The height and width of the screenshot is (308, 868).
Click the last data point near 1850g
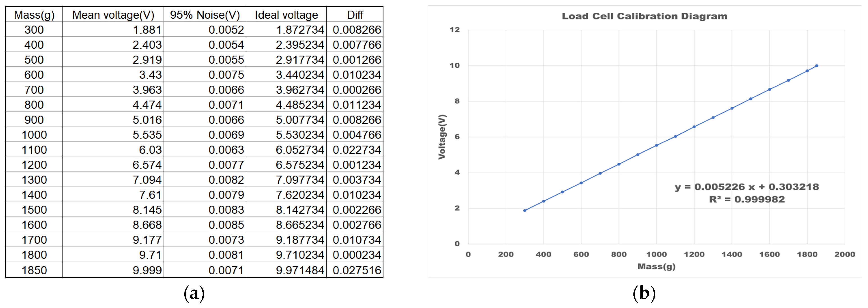[816, 66]
